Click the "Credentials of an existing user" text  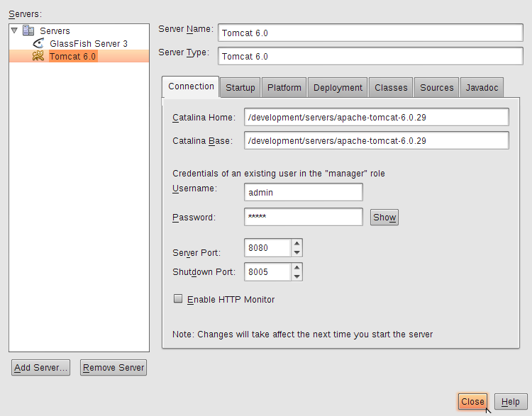point(279,174)
